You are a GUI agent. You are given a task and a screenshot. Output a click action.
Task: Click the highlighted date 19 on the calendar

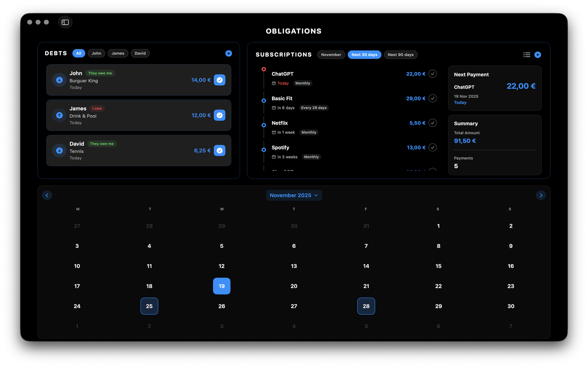pos(222,286)
